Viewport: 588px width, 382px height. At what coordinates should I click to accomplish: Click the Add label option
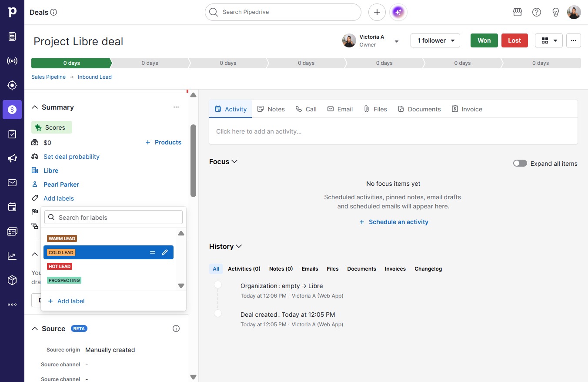click(66, 301)
